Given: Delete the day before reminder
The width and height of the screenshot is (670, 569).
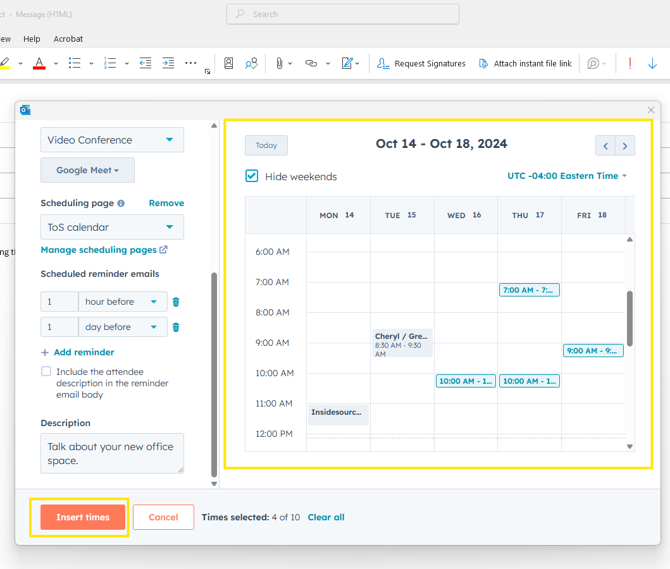Looking at the screenshot, I should [176, 327].
